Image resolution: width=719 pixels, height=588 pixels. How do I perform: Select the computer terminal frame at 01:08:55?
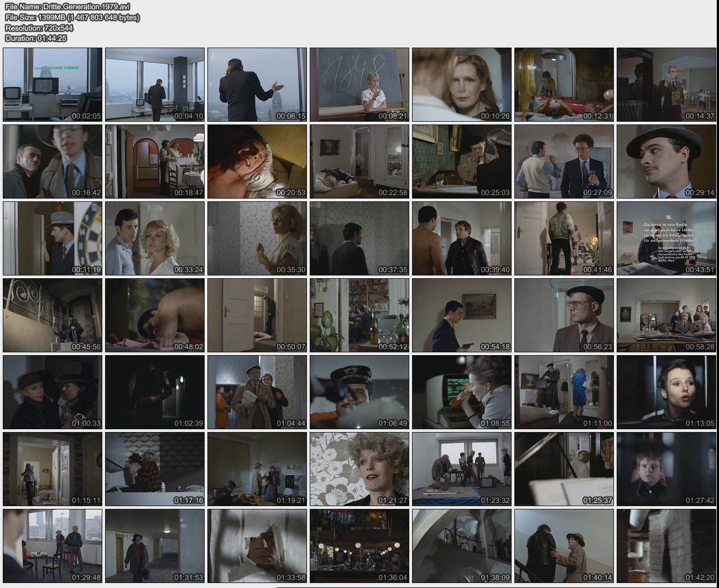pos(462,392)
